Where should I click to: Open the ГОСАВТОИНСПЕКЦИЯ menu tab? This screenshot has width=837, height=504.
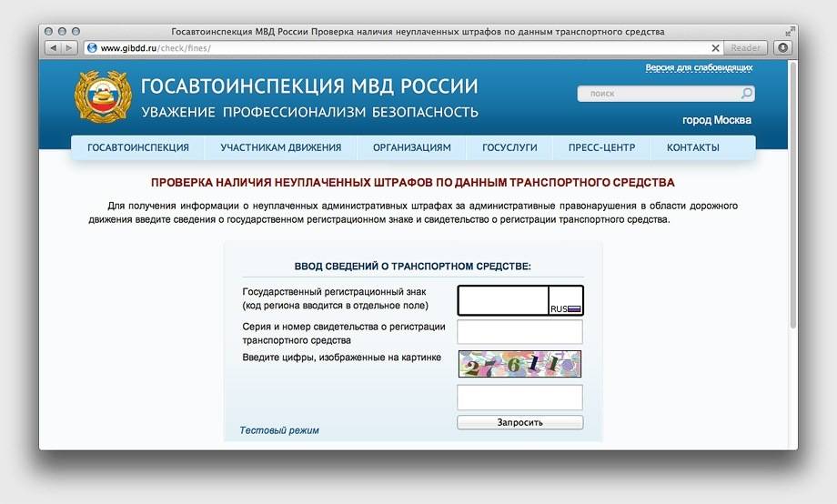coord(138,147)
